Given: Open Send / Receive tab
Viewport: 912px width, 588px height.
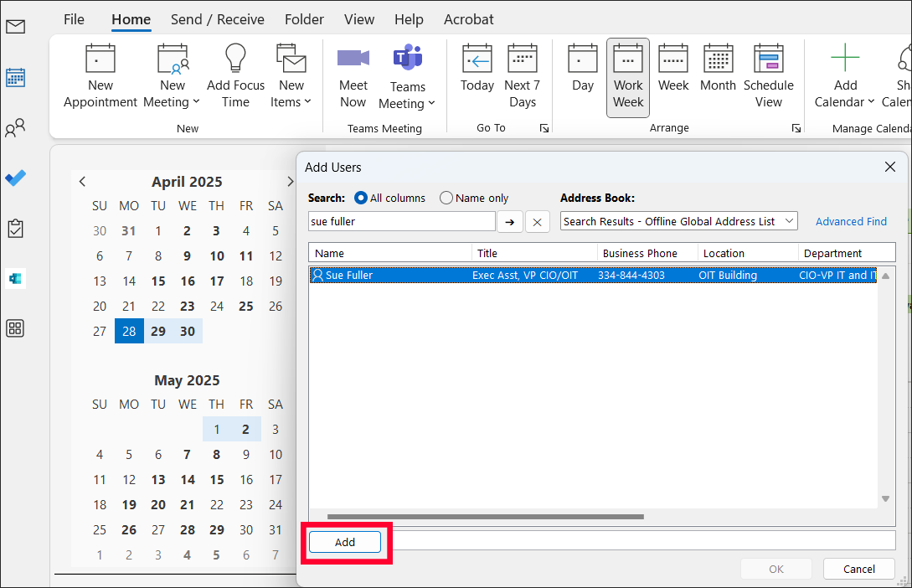Looking at the screenshot, I should coord(218,20).
